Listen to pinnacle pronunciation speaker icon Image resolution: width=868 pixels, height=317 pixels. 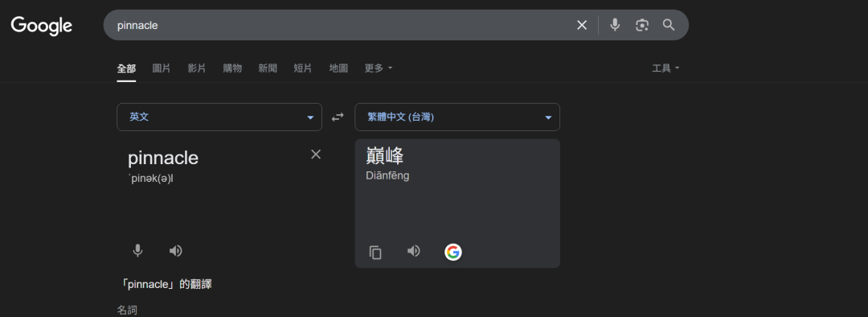pyautogui.click(x=175, y=251)
